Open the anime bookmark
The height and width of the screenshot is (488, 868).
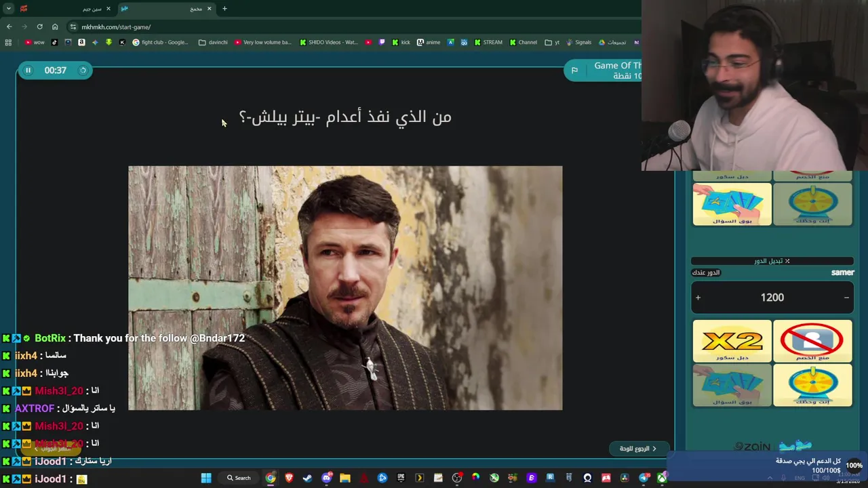(x=429, y=43)
